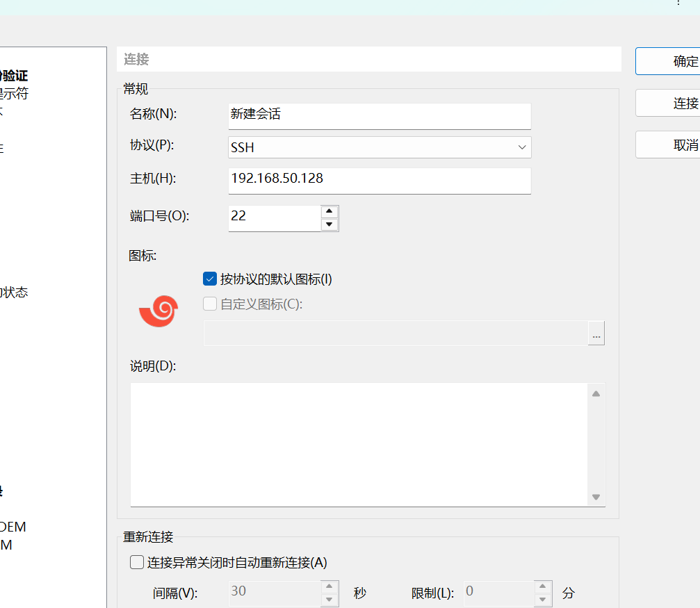
Task: Click the port number up arrow
Action: tap(329, 211)
